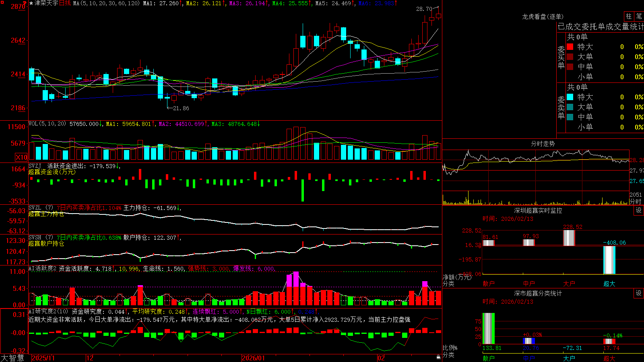The image size is (644, 362).
Task: Click the lock icon at chart bottom right
Action: [439, 357]
